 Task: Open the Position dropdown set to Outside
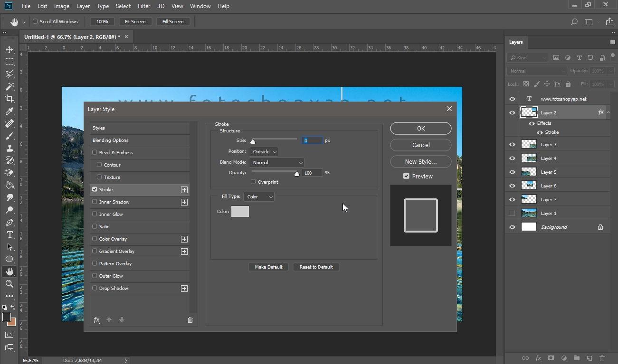[264, 151]
